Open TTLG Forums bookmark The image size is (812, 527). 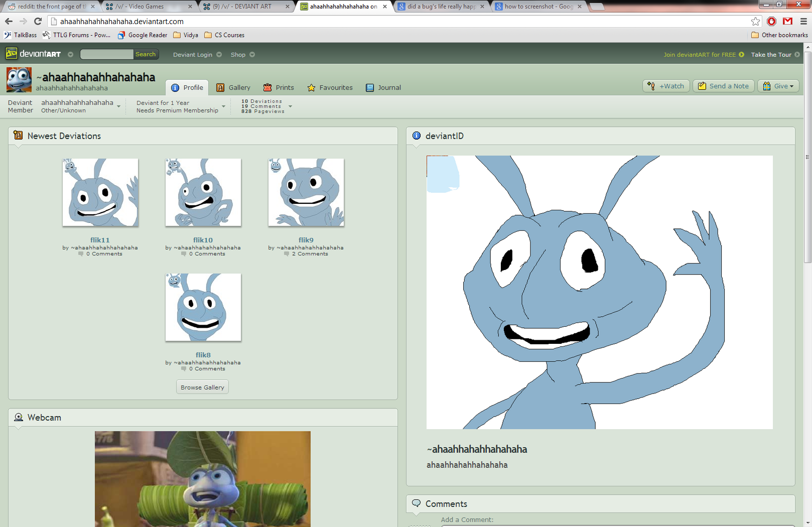click(x=77, y=35)
